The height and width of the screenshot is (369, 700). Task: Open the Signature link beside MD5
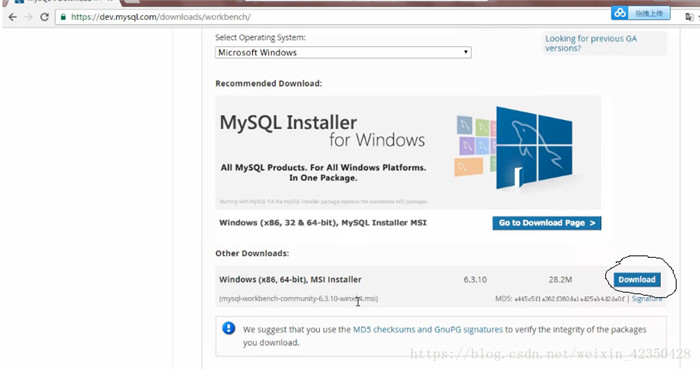(x=647, y=299)
